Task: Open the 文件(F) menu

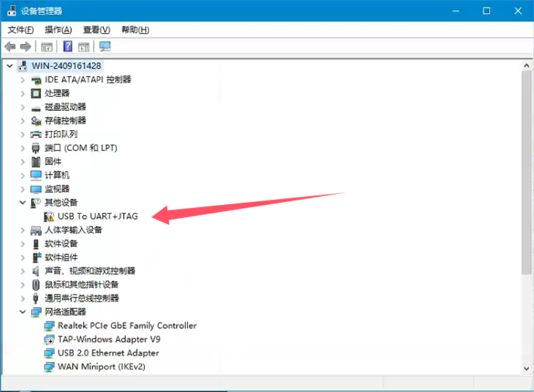Action: tap(21, 30)
